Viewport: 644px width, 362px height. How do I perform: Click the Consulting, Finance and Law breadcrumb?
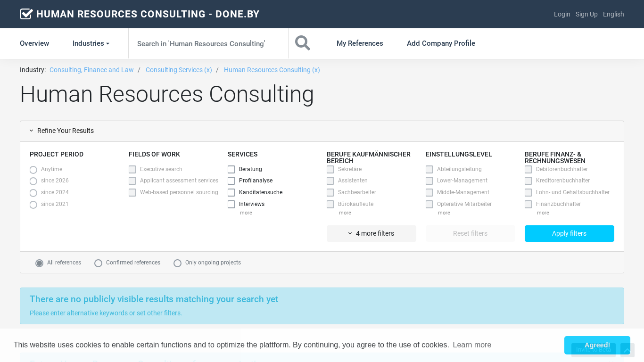91,70
